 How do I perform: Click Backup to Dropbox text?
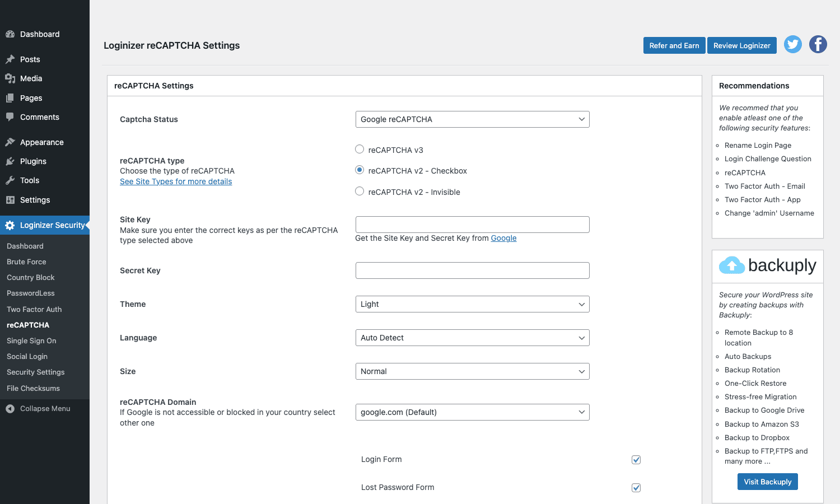757,437
